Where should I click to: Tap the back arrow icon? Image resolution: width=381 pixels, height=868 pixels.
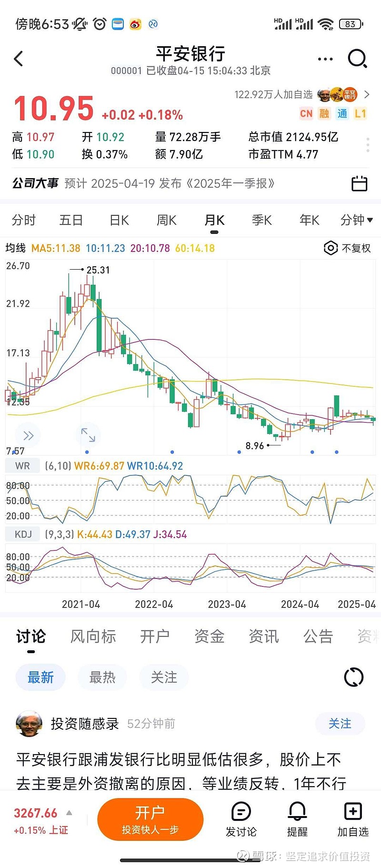coord(19,59)
